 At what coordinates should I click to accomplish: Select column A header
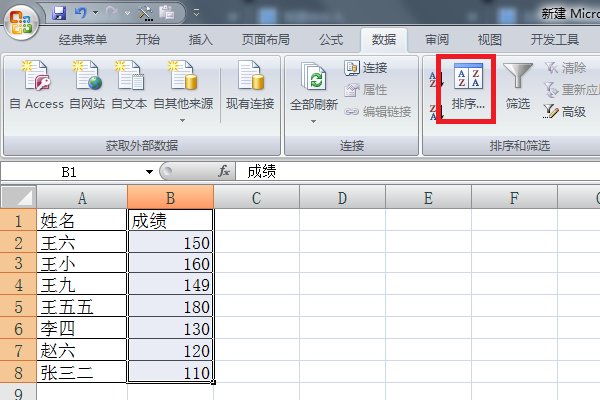82,198
